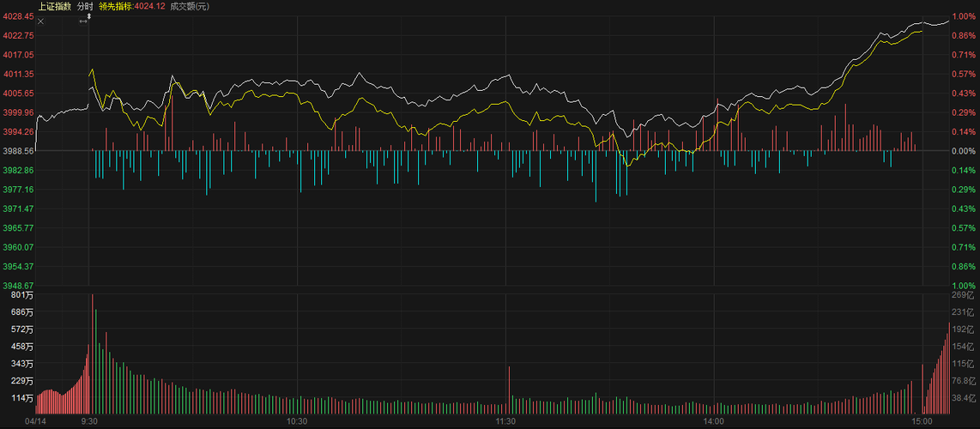Screen dimensions: 980x429
Task: Close the pre-market auction panel with the X icon
Action: coord(40,21)
